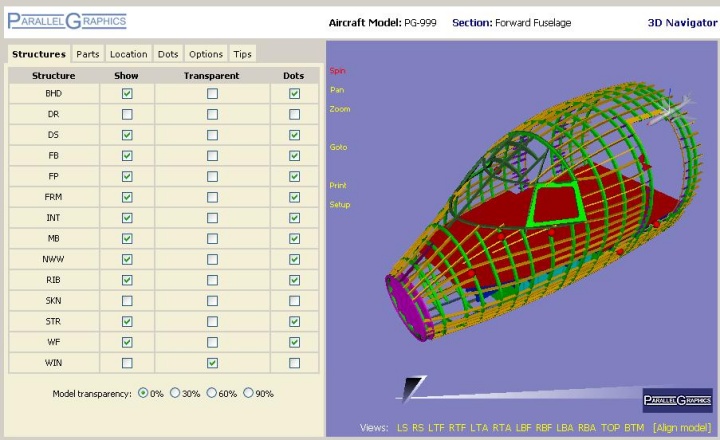The width and height of the screenshot is (720, 440).
Task: Click the ParallelGraphics badge in 3D viewport
Action: pyautogui.click(x=677, y=400)
